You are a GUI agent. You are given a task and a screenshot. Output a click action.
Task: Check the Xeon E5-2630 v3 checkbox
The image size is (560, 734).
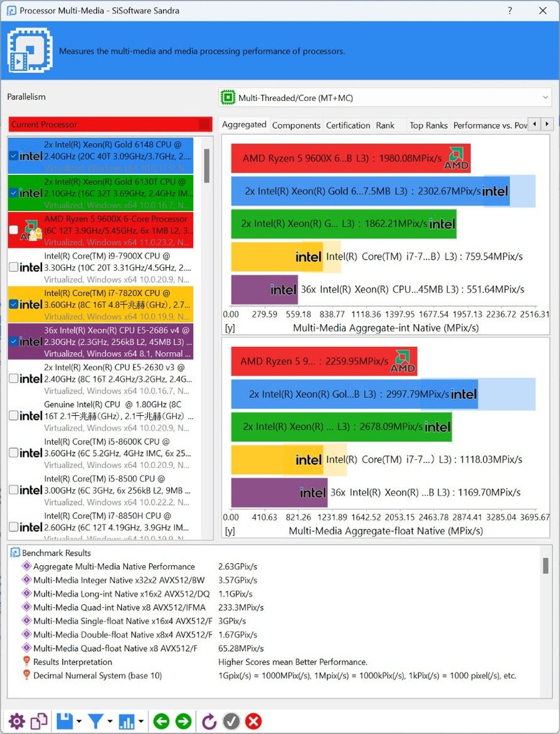(x=14, y=378)
